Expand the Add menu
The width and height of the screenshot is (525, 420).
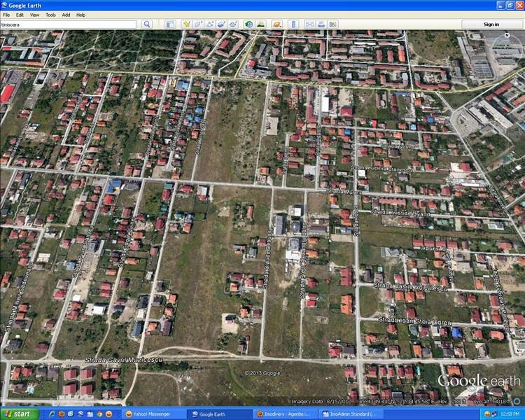[x=66, y=15]
